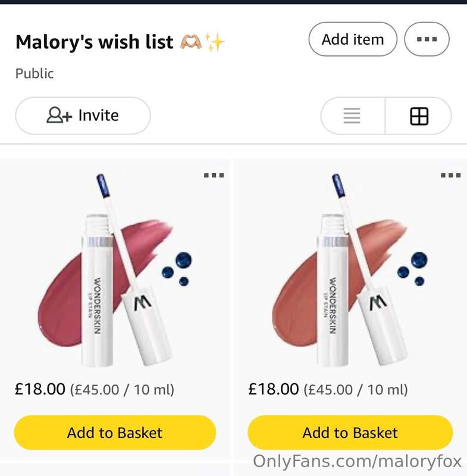
Task: Click the £18.00 price of pink stain
Action: pyautogui.click(x=40, y=389)
